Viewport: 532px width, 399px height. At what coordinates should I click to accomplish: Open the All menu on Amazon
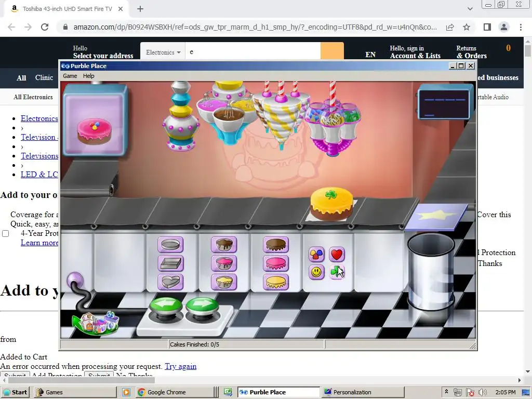coord(21,78)
